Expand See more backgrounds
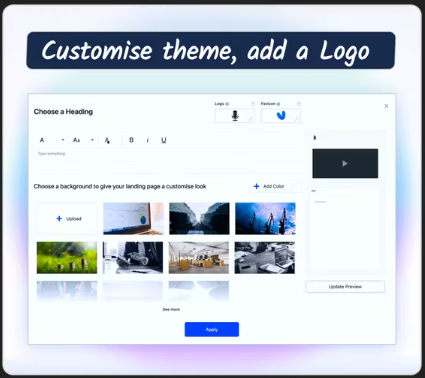The height and width of the screenshot is (378, 425). pyautogui.click(x=171, y=309)
